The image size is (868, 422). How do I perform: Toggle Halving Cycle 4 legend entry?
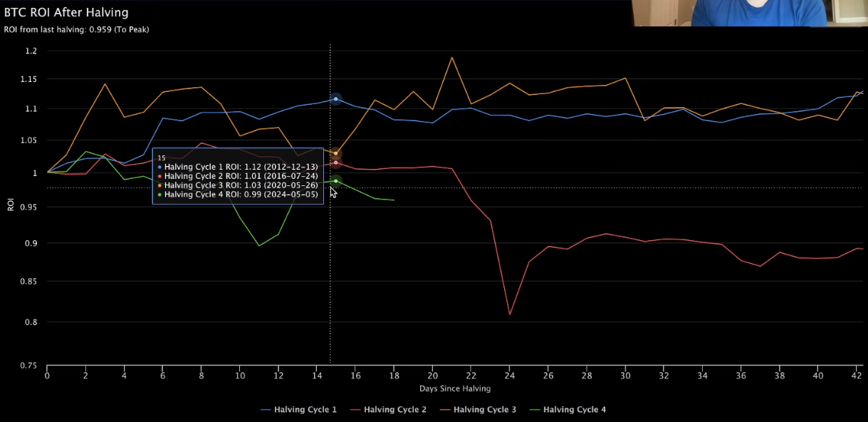tap(568, 409)
